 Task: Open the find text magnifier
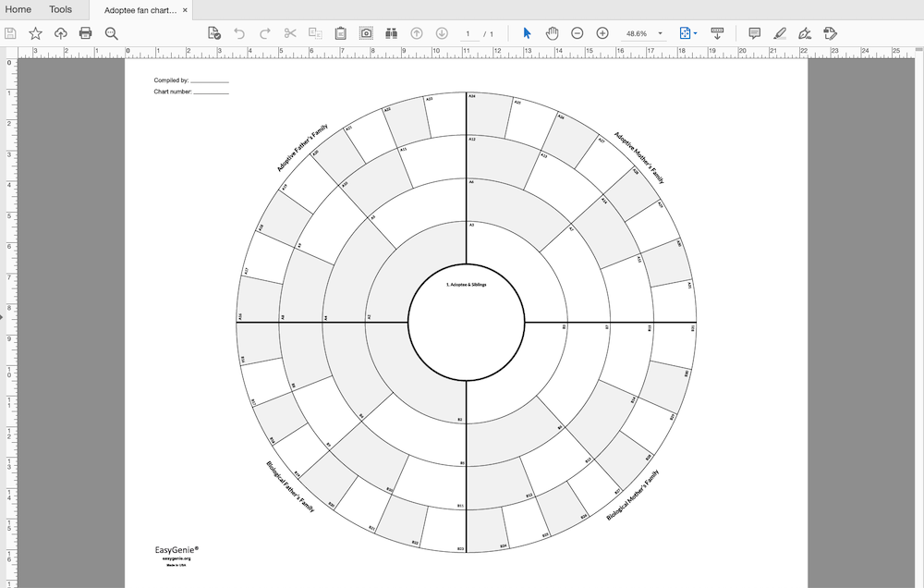pos(112,33)
